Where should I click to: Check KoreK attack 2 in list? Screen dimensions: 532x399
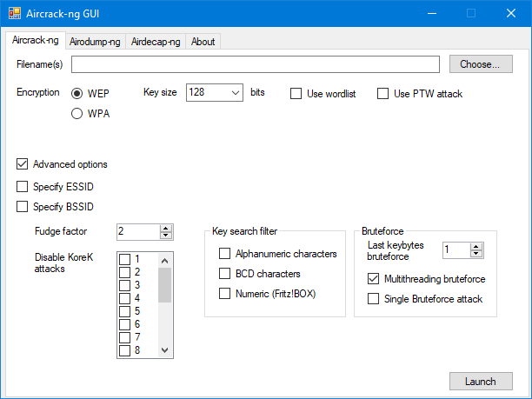pos(125,272)
